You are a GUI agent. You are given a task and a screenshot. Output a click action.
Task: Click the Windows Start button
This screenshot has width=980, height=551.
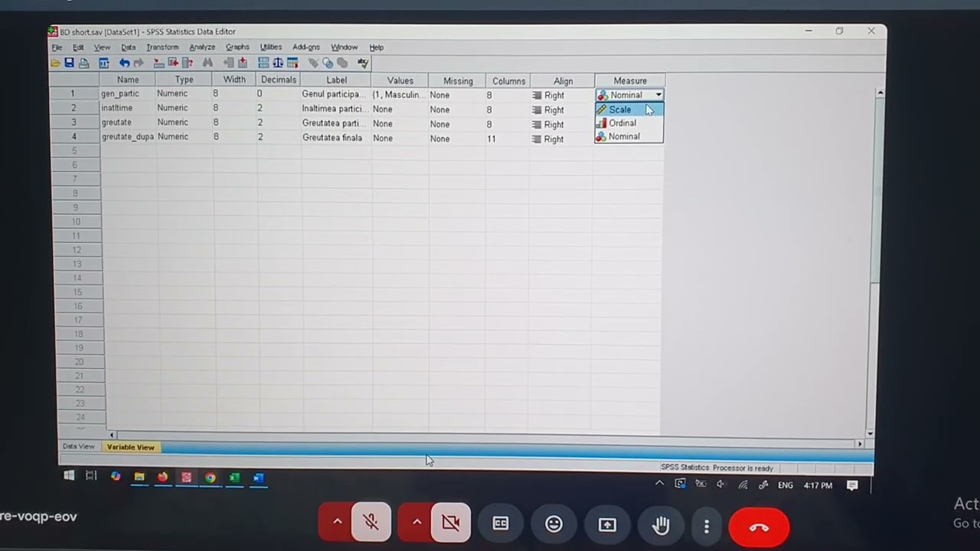(x=69, y=476)
